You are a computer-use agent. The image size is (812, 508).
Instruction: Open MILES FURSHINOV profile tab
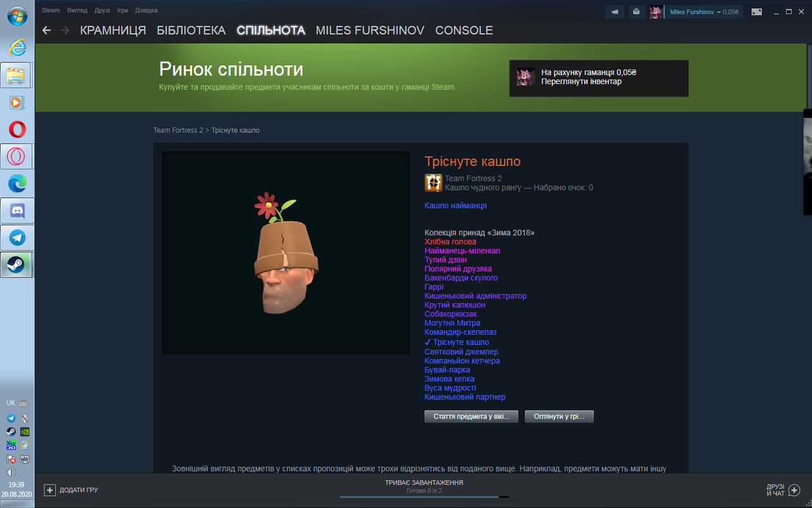[370, 30]
